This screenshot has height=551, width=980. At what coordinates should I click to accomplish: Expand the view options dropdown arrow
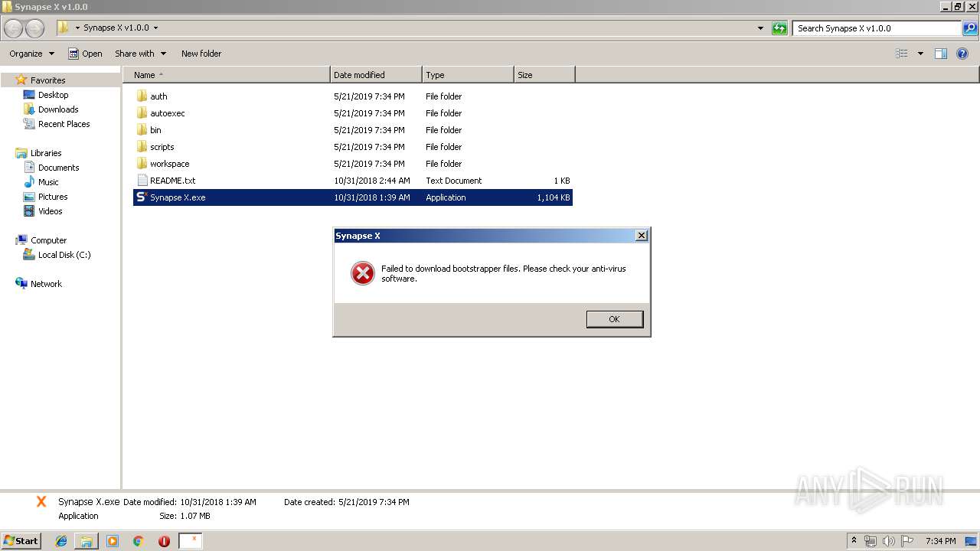pos(920,54)
